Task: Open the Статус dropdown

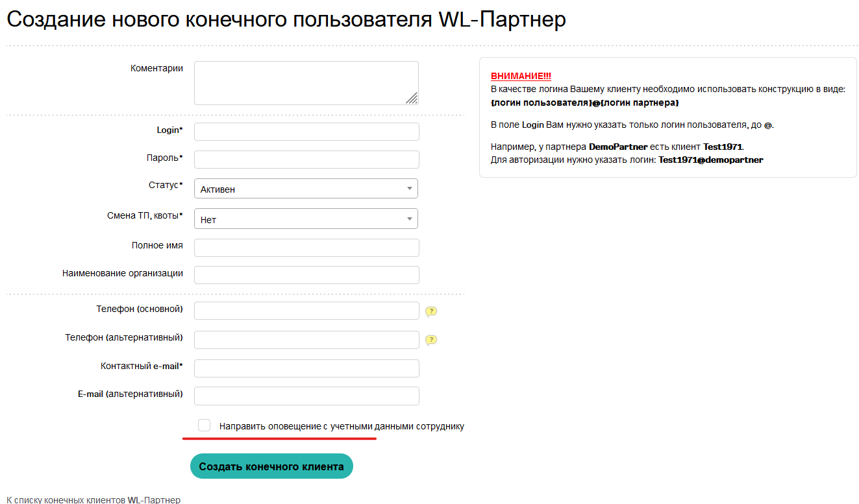Action: click(305, 189)
